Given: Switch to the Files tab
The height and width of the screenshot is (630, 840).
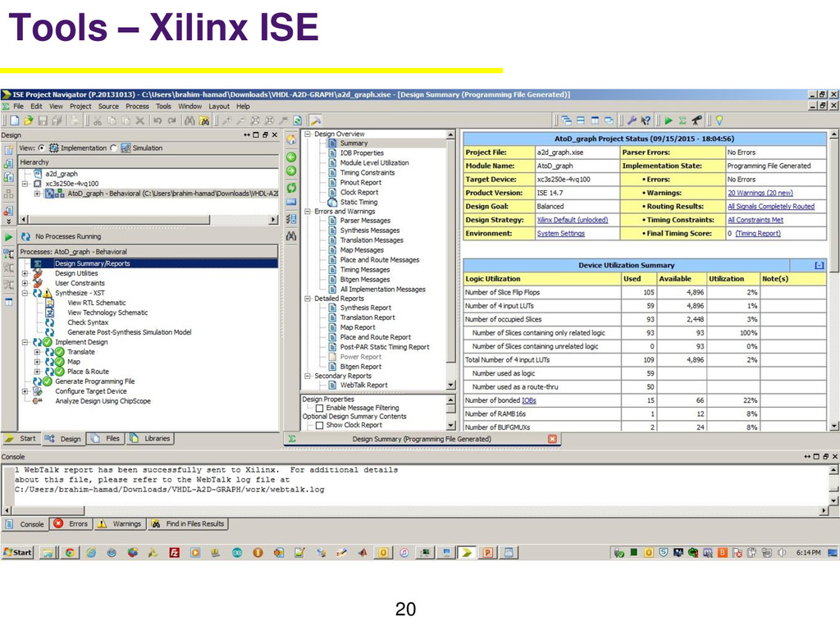Looking at the screenshot, I should tap(106, 439).
